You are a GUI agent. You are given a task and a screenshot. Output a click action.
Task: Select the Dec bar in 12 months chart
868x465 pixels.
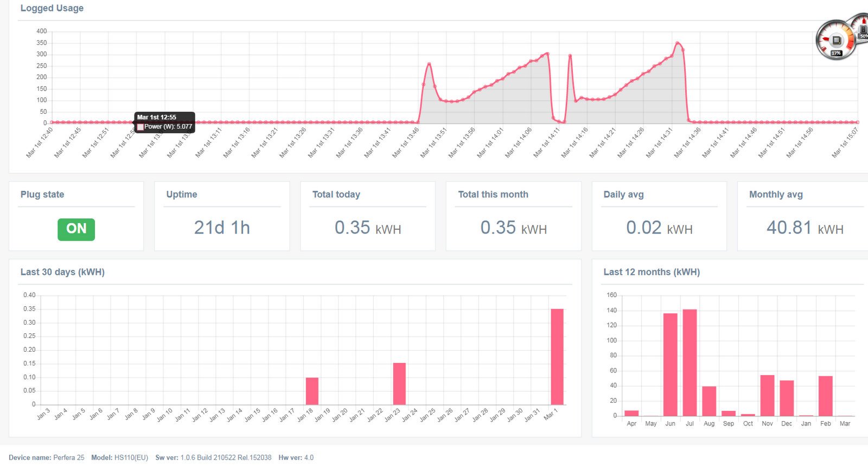(x=787, y=398)
